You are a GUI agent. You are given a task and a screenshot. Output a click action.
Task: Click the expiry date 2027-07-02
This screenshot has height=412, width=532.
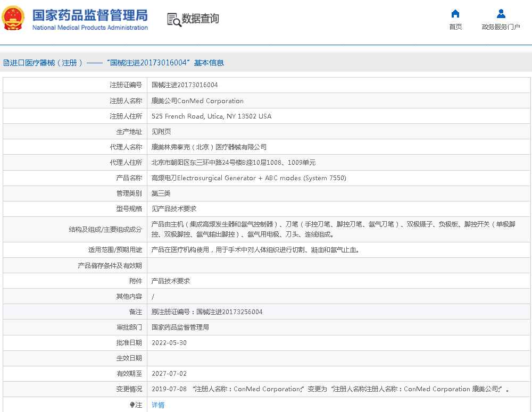(169, 374)
